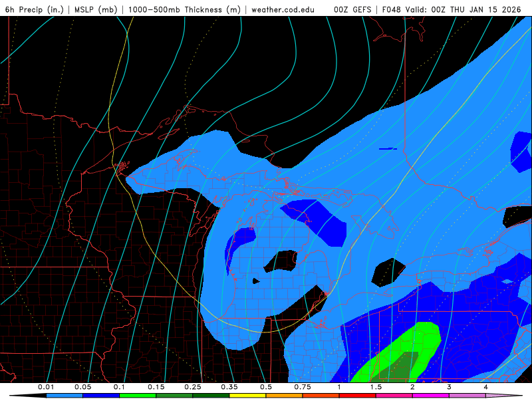Screen dimensions: 532x399
Task: Click the '1000-500mb Thickness (m)' header text
Action: click(184, 9)
